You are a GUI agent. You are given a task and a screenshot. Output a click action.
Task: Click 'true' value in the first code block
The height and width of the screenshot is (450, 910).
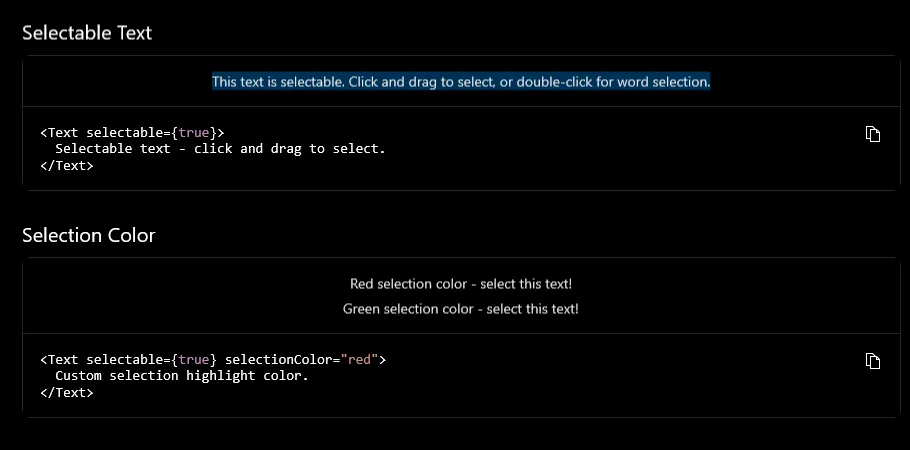[194, 132]
